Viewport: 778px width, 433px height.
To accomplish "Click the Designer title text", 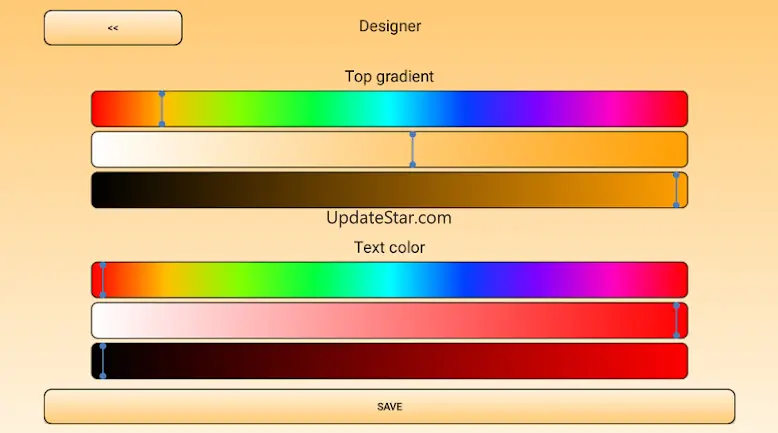I will tap(390, 26).
